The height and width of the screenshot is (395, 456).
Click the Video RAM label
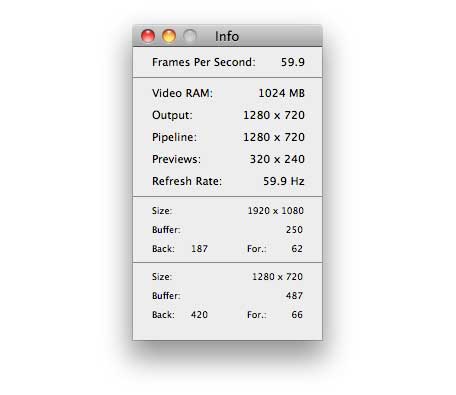182,93
